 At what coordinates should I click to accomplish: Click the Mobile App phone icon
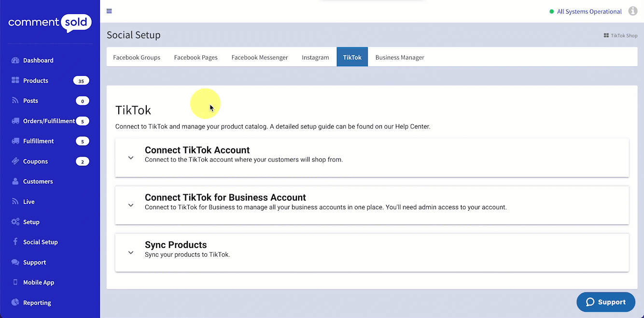[x=15, y=282]
